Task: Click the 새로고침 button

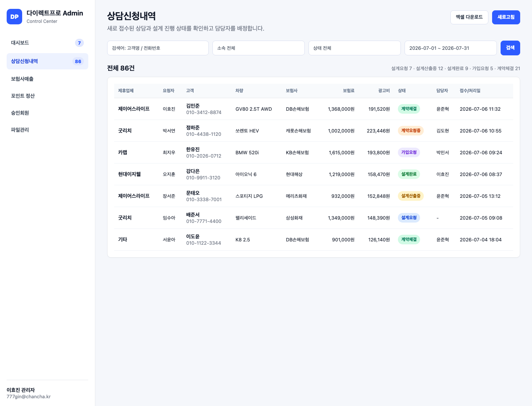Action: pos(506,17)
